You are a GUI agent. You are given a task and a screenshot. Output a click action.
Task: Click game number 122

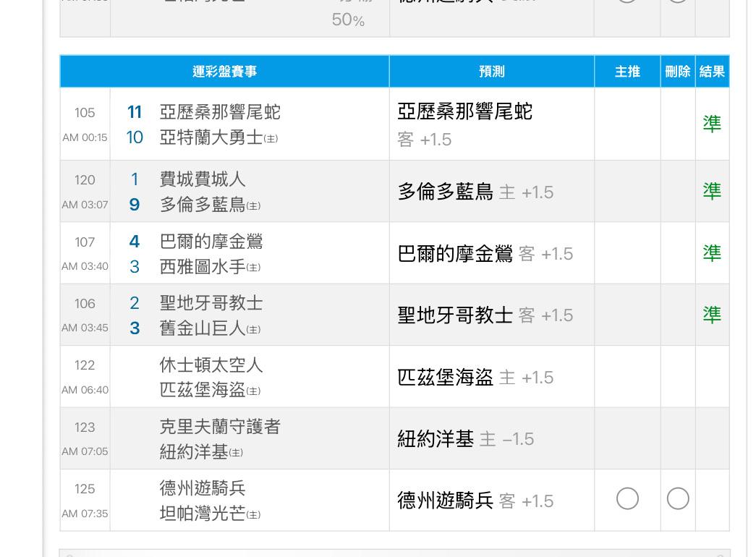click(x=85, y=365)
